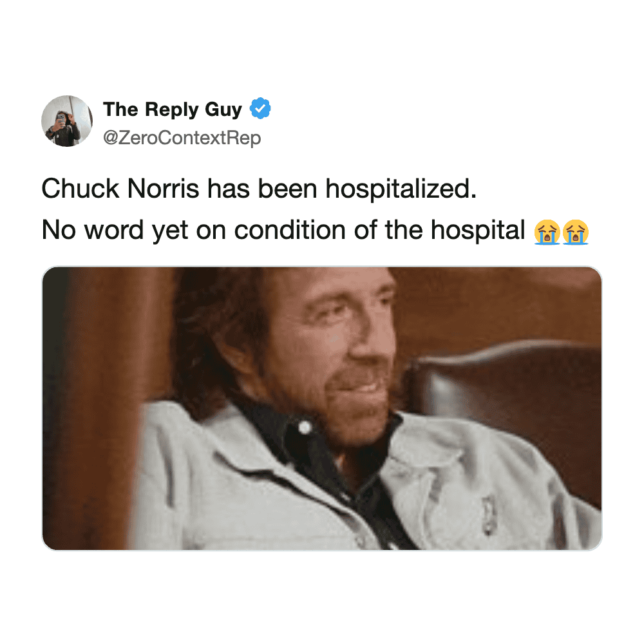Open the display name The Reply Guy
644x644 pixels.
click(x=173, y=109)
